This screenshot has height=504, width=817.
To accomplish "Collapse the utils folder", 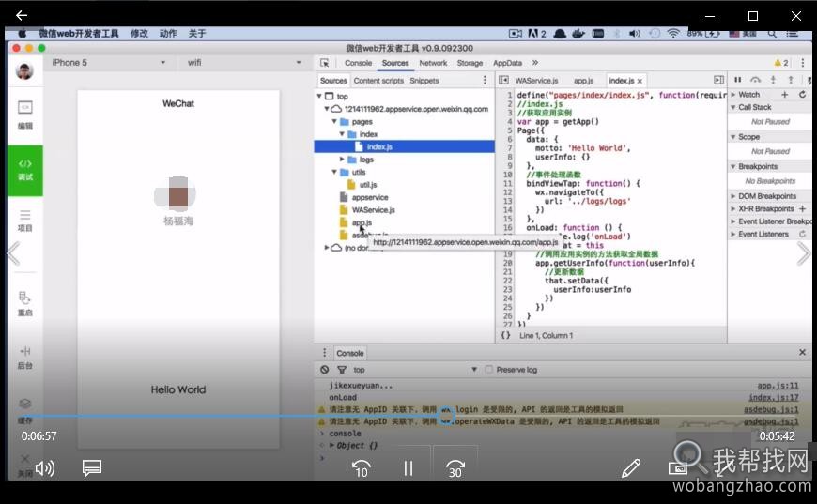I will (x=334, y=172).
